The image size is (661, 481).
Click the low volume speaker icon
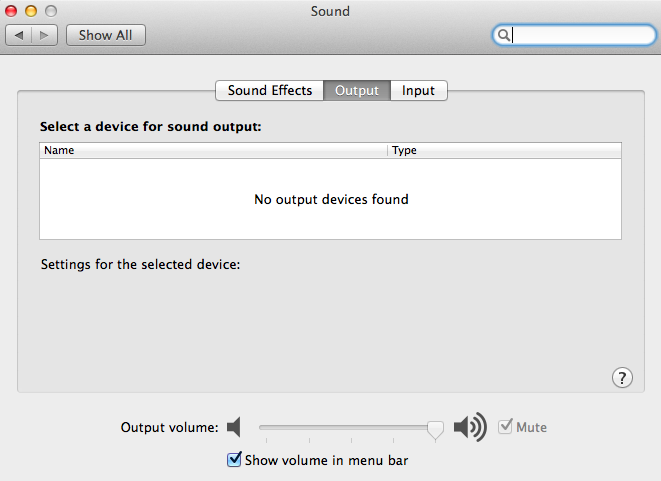tap(234, 427)
